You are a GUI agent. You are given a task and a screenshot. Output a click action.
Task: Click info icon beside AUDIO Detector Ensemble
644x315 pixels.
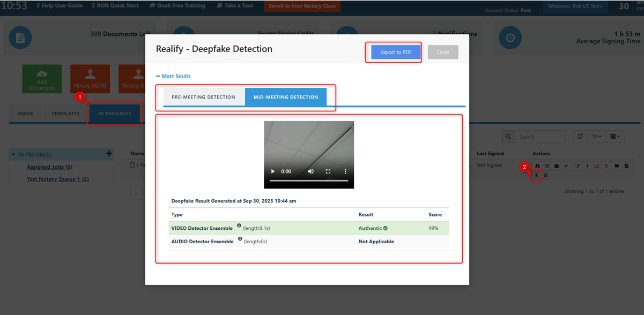(240, 241)
